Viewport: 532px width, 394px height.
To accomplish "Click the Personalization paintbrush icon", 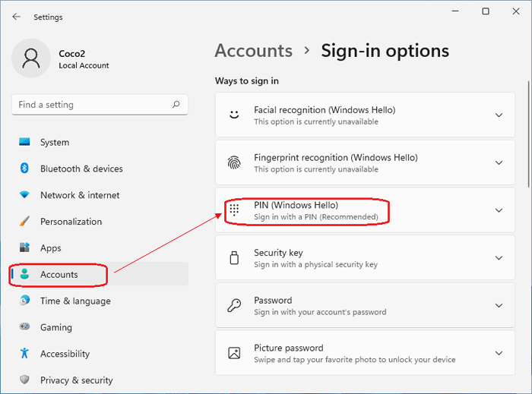I will point(24,221).
